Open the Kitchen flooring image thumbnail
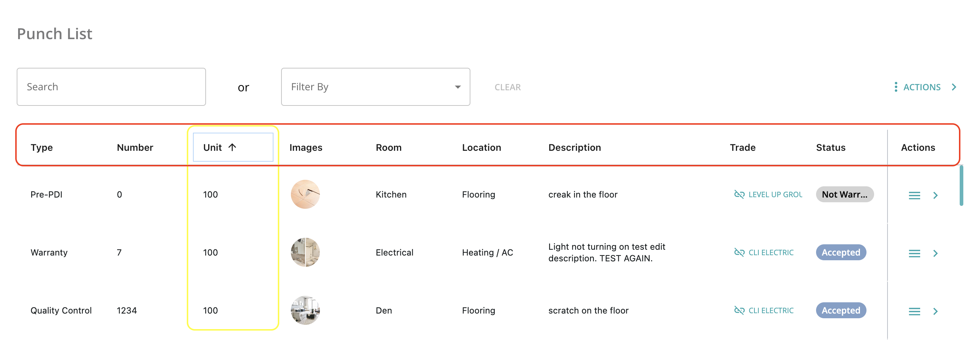This screenshot has width=980, height=340. point(305,194)
